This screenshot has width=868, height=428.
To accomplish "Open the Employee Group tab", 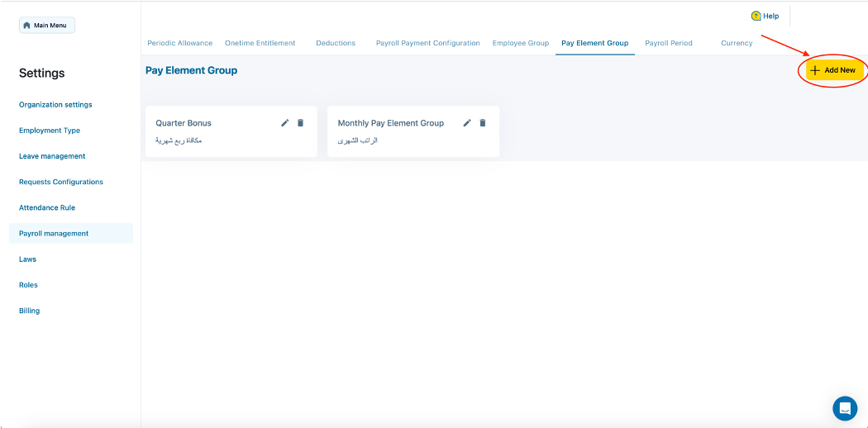I will click(521, 43).
